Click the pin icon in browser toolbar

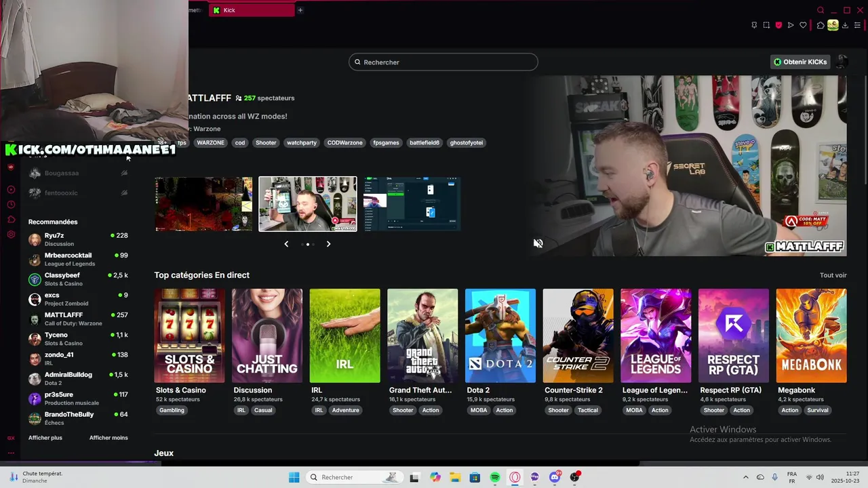754,25
